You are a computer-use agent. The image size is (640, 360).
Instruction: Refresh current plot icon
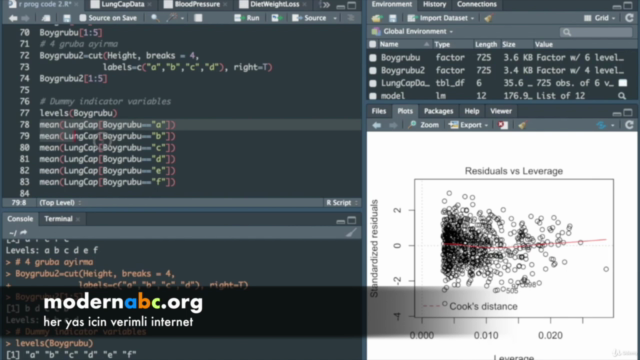click(x=629, y=125)
